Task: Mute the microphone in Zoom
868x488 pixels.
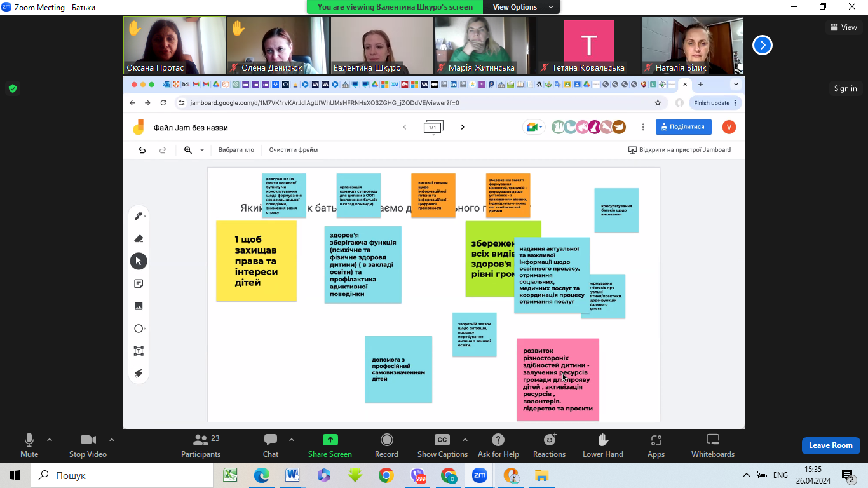Action: (x=29, y=445)
